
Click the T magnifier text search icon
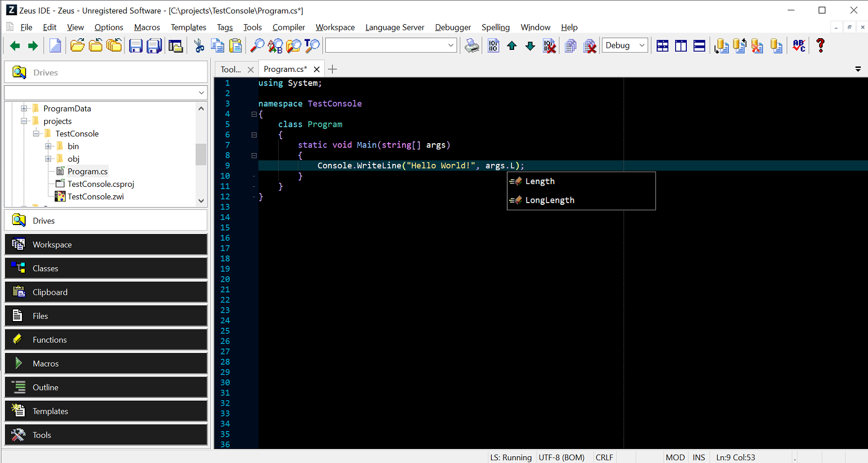point(312,46)
